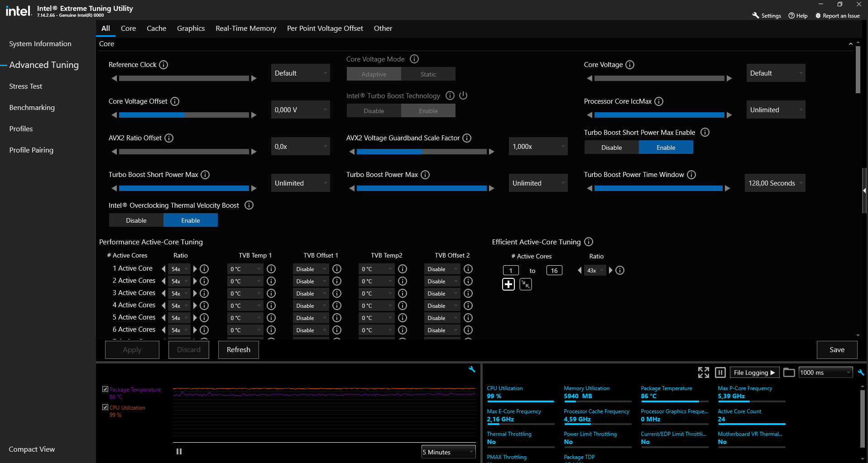Show Efficient Active-Core Tuning info icon

[x=589, y=242]
